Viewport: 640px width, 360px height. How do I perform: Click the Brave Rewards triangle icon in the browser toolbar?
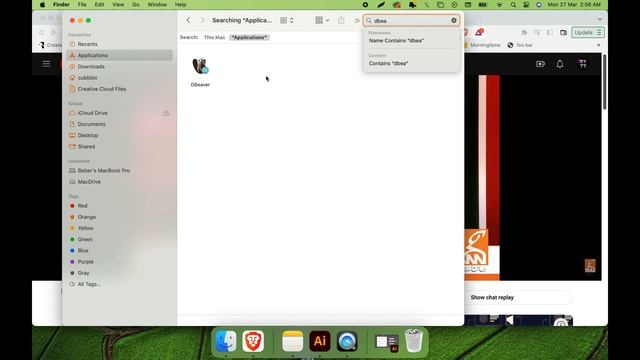479,32
